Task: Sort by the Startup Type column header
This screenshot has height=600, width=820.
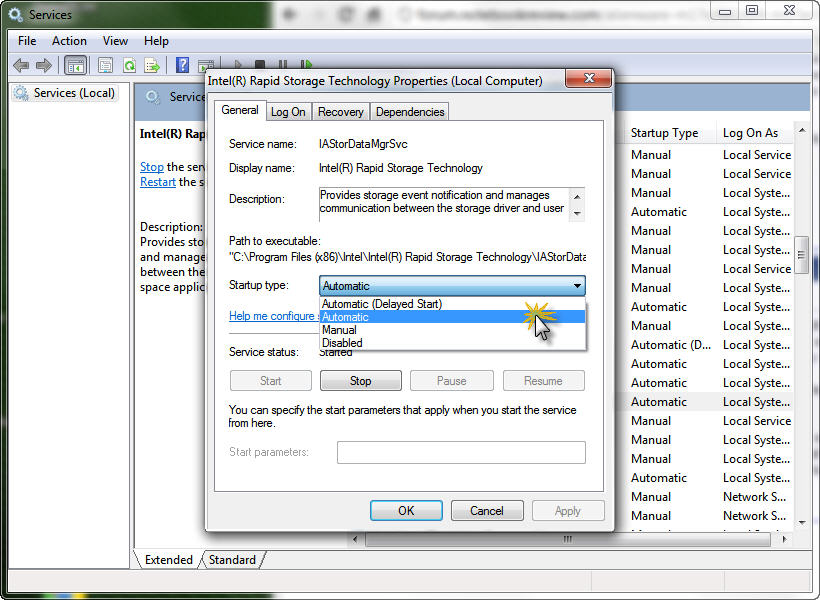Action: (664, 133)
